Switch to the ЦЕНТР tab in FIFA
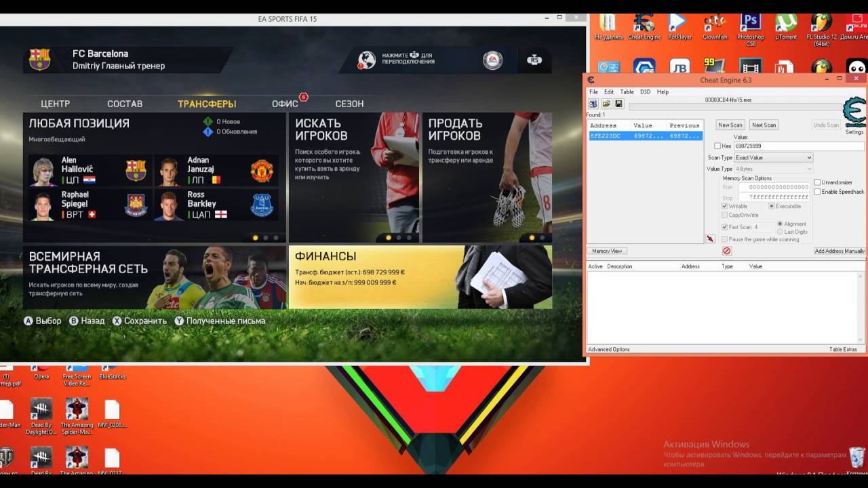This screenshot has height=488, width=868. 56,104
